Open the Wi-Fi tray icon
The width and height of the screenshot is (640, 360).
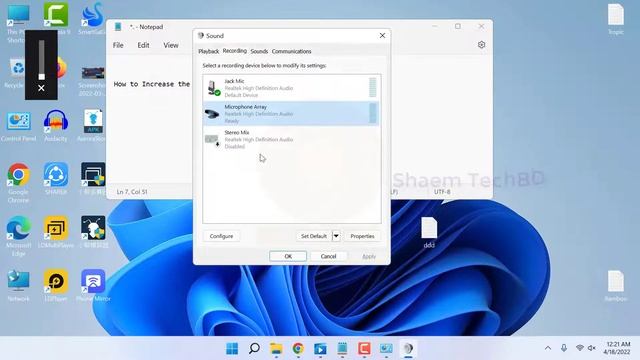tap(580, 348)
